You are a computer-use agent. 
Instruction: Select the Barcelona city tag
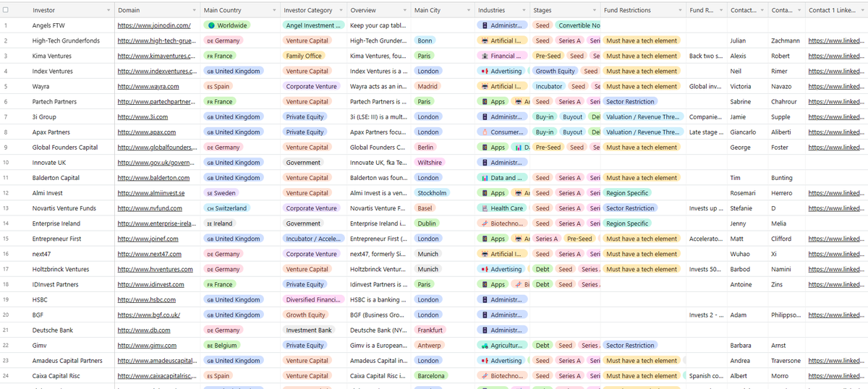pos(432,376)
